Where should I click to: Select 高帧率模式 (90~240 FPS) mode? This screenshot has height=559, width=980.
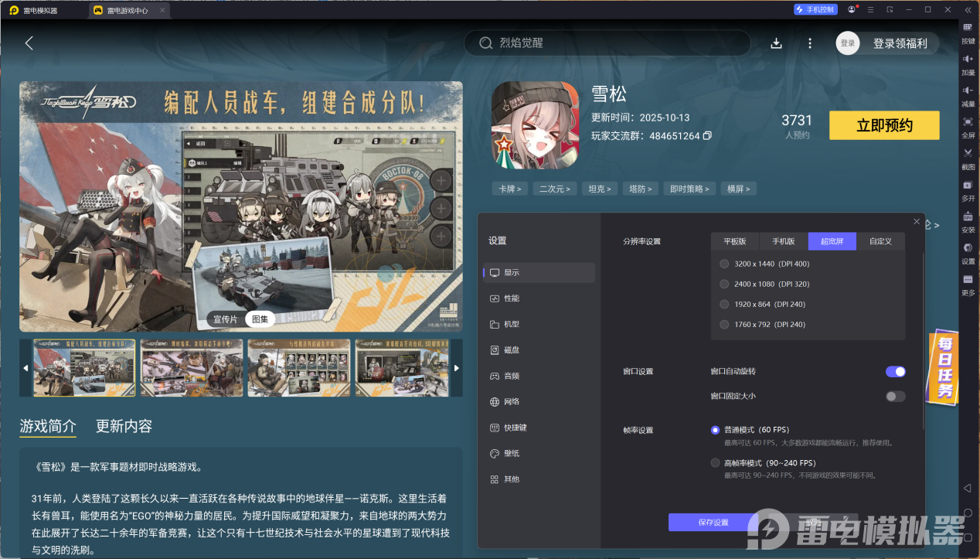click(715, 462)
